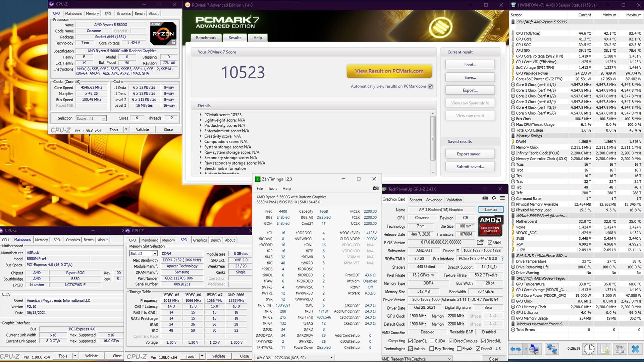Toggle PhysX checkbox in GPU-Z
Viewport: 644px width, 362px height.
pyautogui.click(x=459, y=349)
